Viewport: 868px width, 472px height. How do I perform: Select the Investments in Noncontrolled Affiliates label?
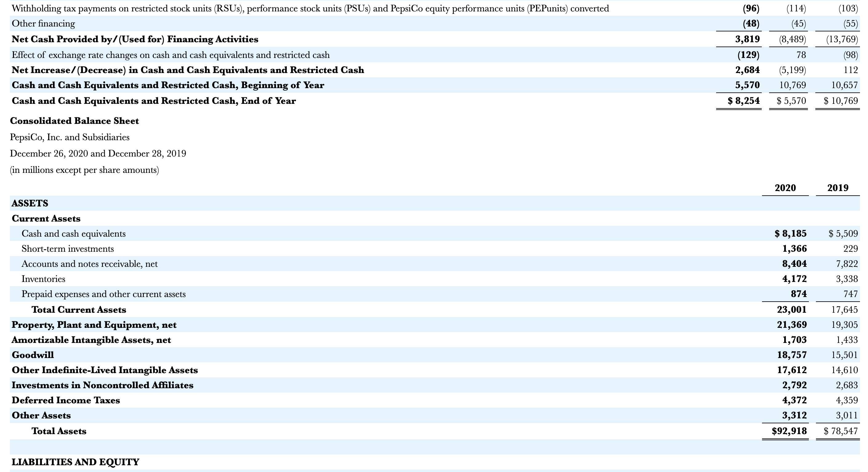coord(103,385)
